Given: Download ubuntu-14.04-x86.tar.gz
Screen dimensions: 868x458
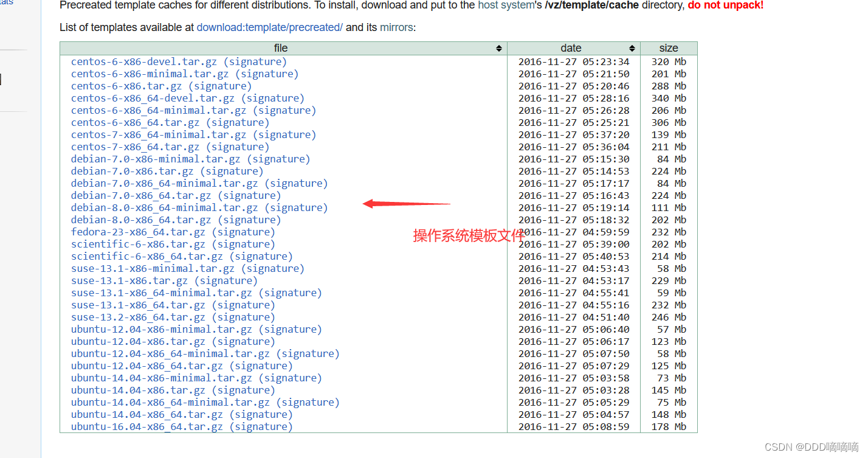Looking at the screenshot, I should click(138, 390).
